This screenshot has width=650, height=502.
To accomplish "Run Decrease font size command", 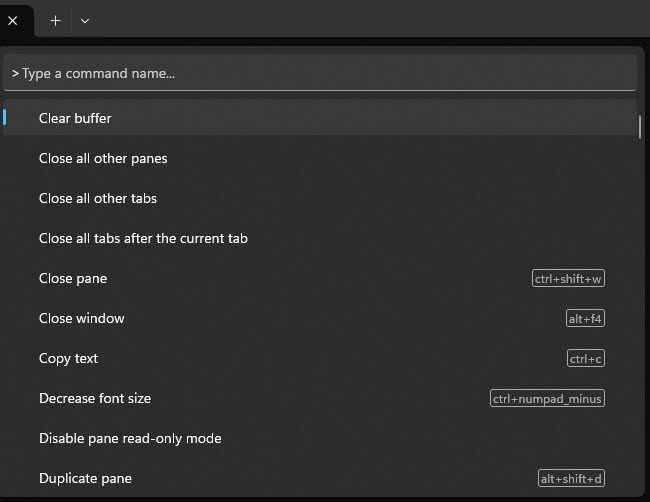I will coord(95,398).
